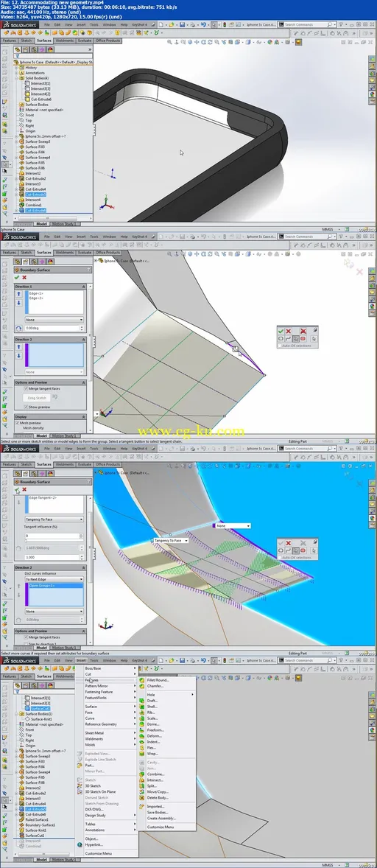
Task: Click Boundary-Surface help question mark, second frame
Action: coord(89,270)
